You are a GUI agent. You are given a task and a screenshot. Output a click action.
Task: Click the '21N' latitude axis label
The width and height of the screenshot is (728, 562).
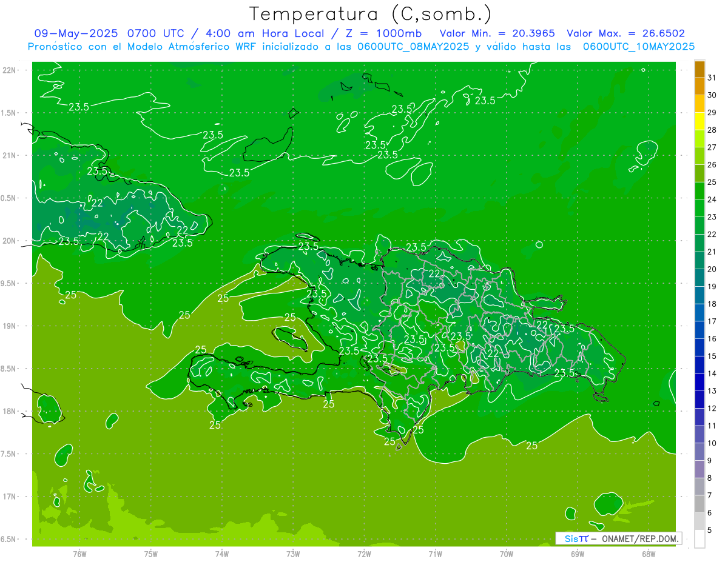(x=10, y=155)
